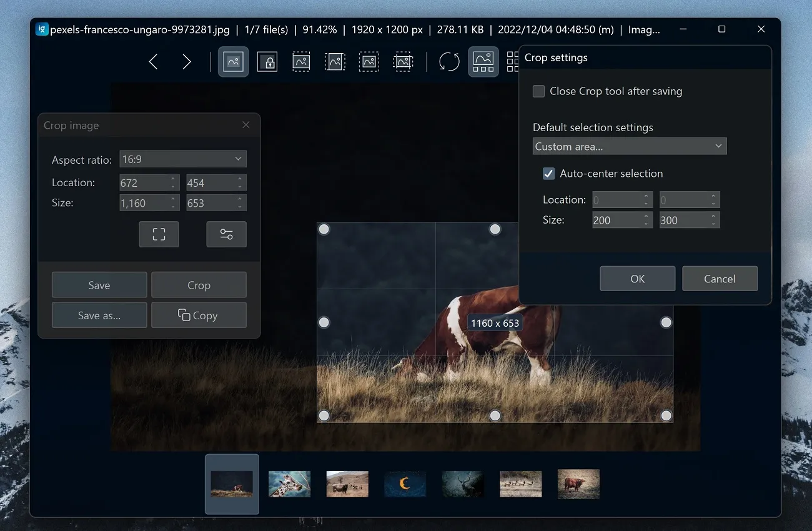Open the sixth thumbnail with animal herd
This screenshot has height=531, width=812.
tap(521, 484)
